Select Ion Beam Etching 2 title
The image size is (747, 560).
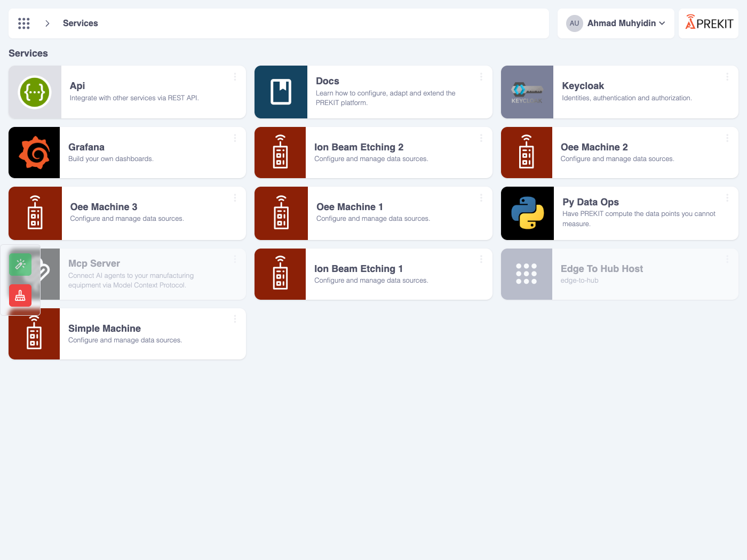pos(359,147)
